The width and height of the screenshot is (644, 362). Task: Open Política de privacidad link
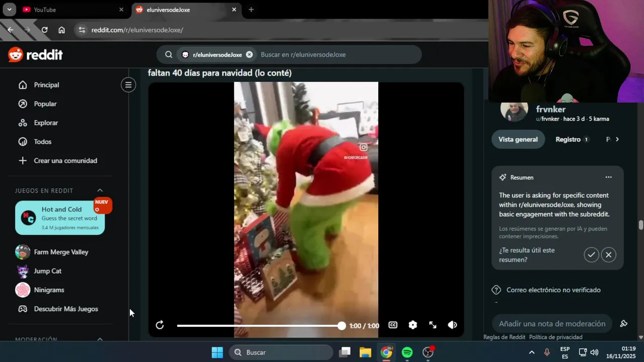[x=555, y=337]
